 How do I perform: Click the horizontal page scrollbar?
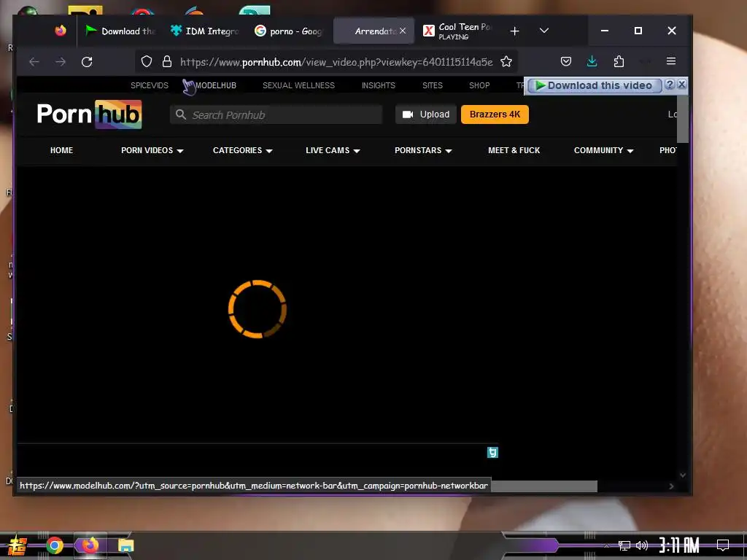click(x=544, y=486)
